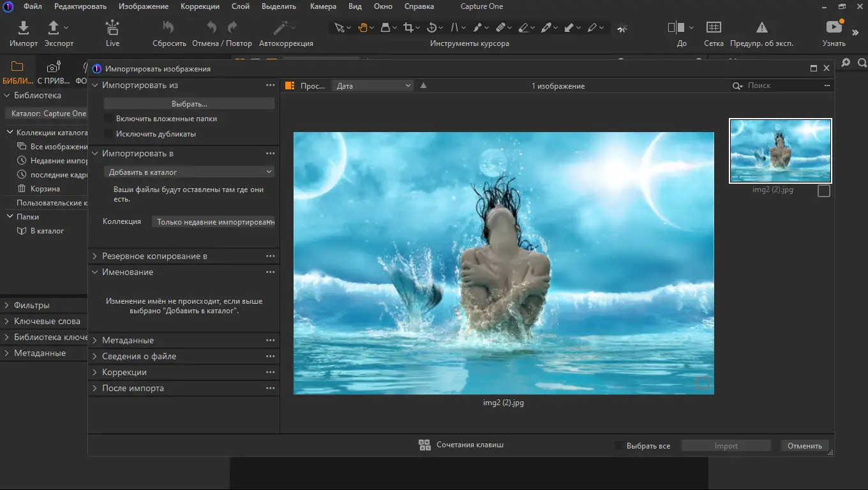
Task: Open the 'Дата' sort dropdown
Action: [x=372, y=85]
